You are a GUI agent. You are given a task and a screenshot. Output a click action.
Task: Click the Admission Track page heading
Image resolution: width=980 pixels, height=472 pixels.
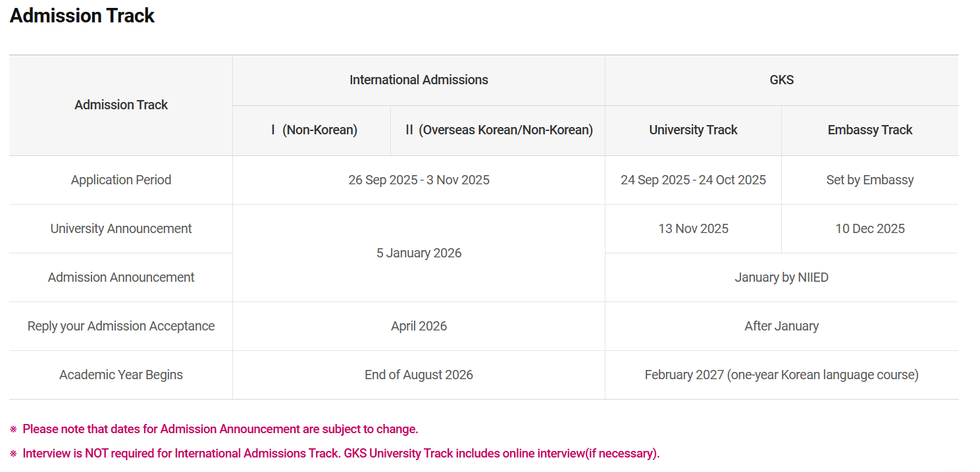(x=82, y=16)
